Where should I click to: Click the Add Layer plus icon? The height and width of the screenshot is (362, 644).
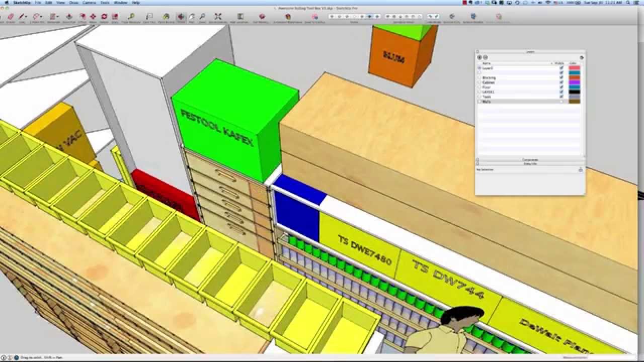[479, 57]
